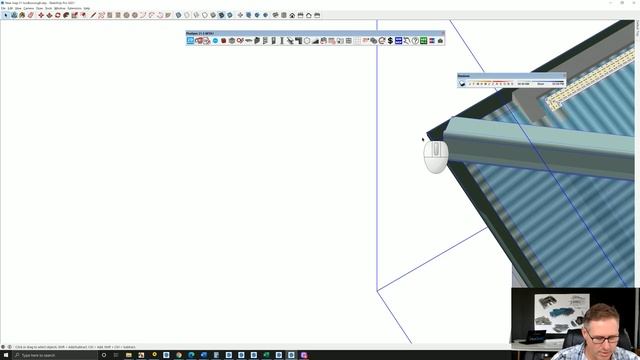640x360 pixels.
Task: Open the Window menu
Action: click(x=60, y=8)
